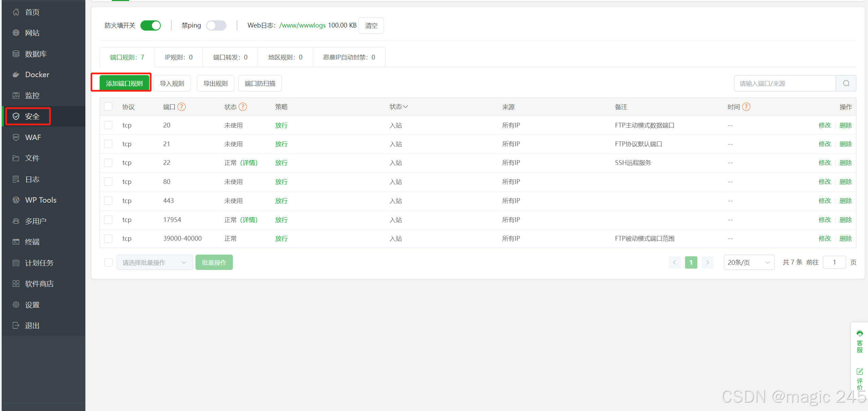Image resolution: width=868 pixels, height=411 pixels.
Task: Turn off the 防火墙开关 toggle
Action: (x=151, y=25)
